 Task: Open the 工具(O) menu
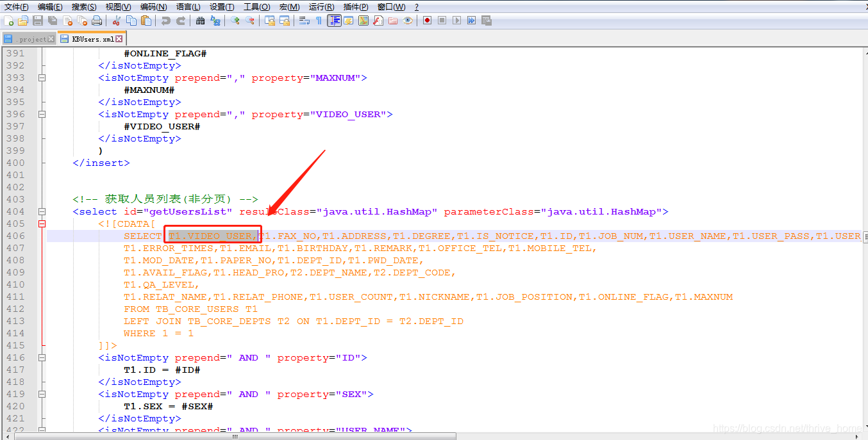click(256, 6)
